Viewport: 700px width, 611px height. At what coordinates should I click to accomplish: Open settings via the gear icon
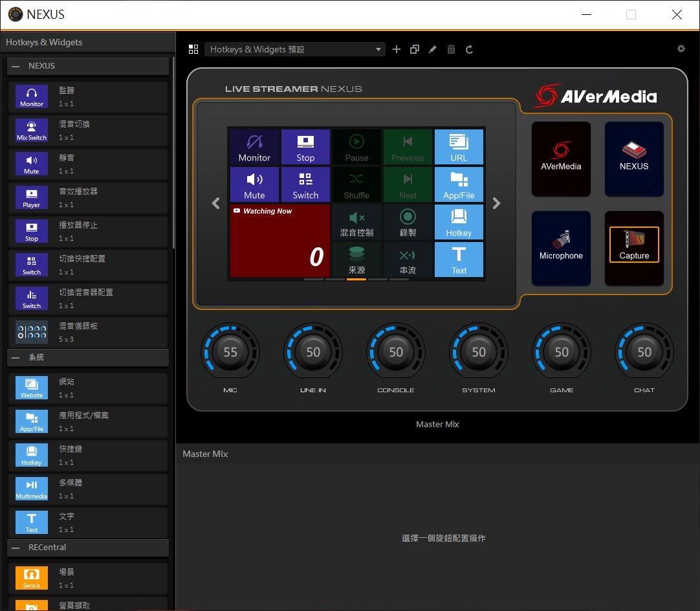tap(681, 49)
